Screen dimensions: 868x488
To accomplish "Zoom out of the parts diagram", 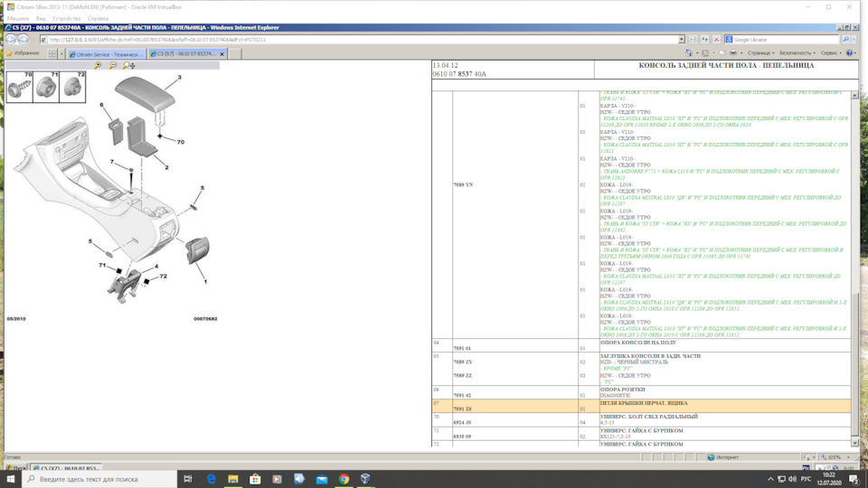I will click(x=113, y=65).
